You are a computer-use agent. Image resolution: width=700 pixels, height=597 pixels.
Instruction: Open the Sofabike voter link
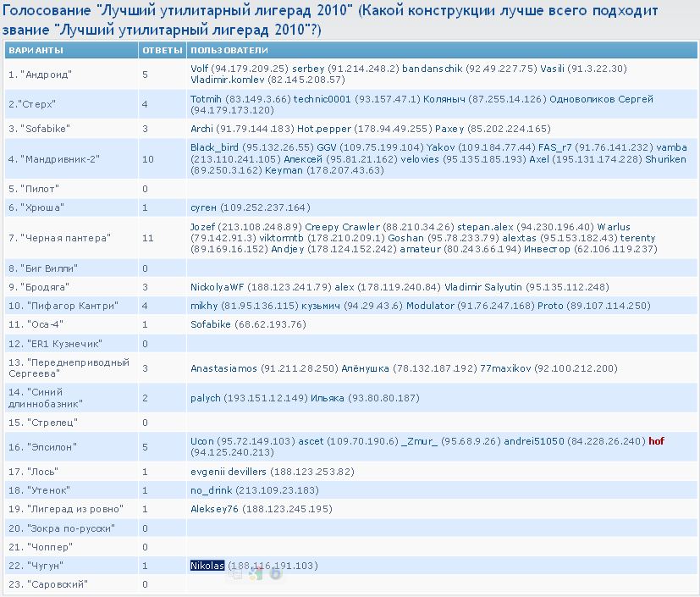click(211, 324)
